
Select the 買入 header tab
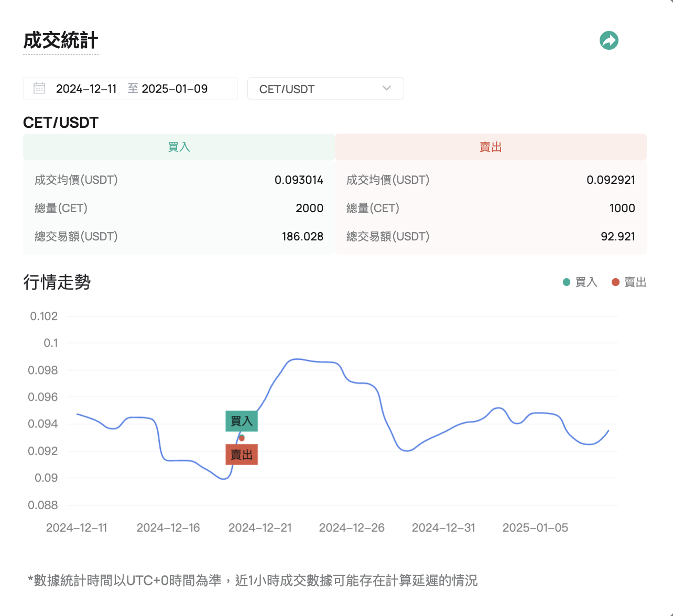pos(179,147)
